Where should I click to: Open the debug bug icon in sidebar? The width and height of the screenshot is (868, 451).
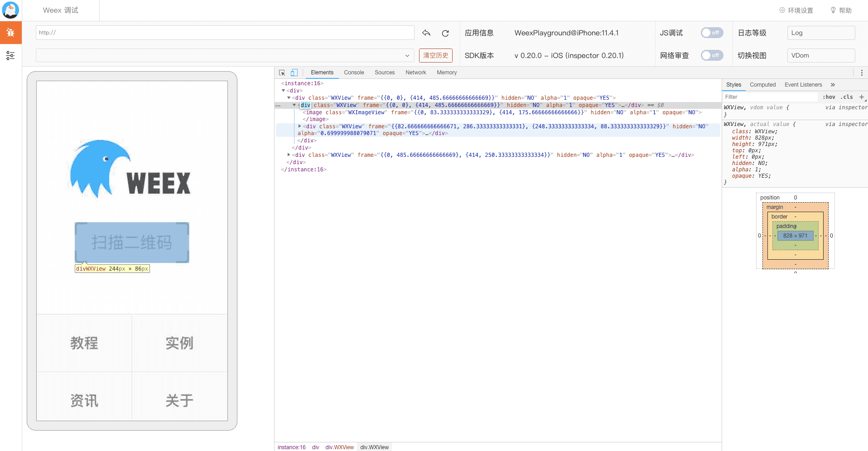click(10, 33)
